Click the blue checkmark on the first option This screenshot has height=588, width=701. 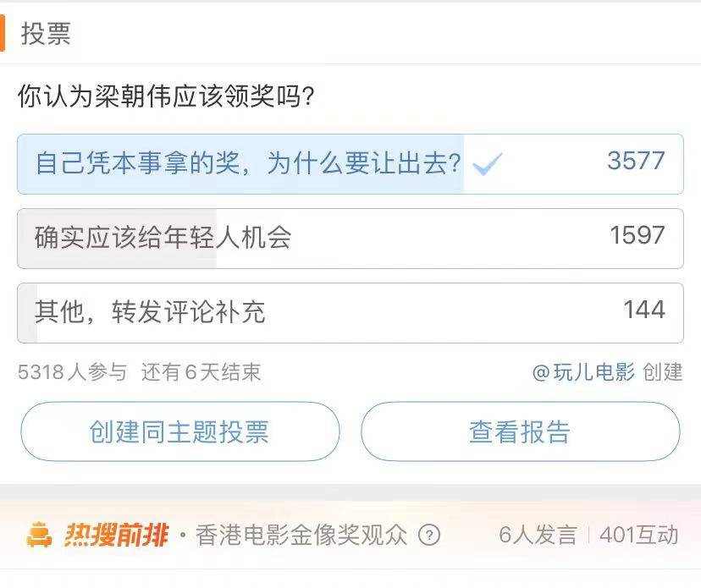click(x=488, y=164)
